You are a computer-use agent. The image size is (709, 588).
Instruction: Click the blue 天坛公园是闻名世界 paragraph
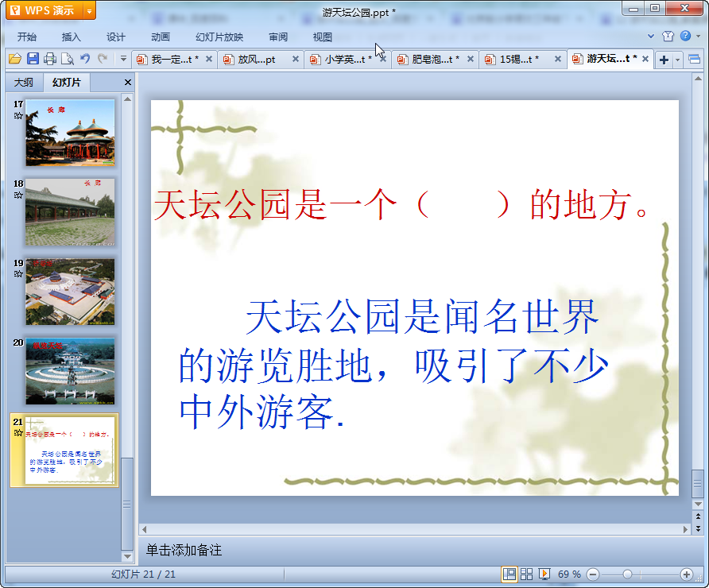[393, 364]
